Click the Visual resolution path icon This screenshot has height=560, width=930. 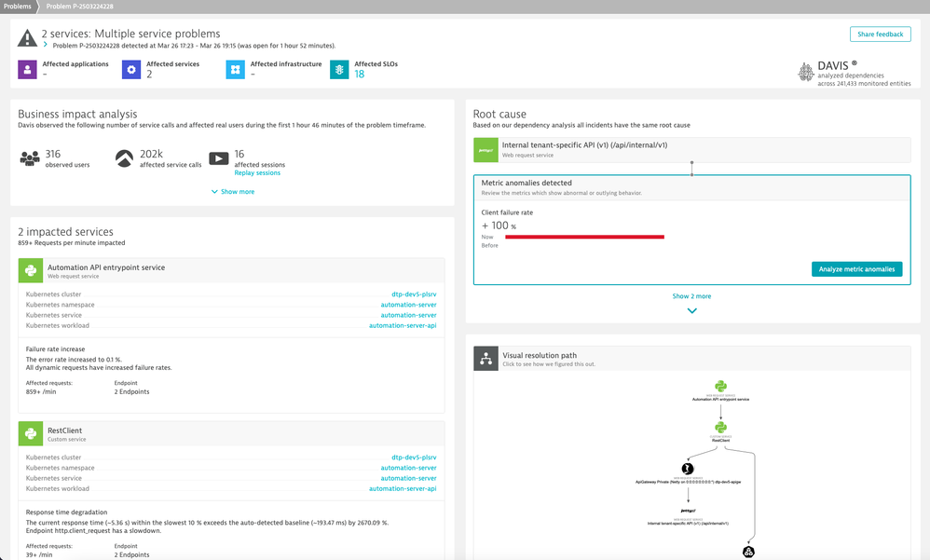486,359
